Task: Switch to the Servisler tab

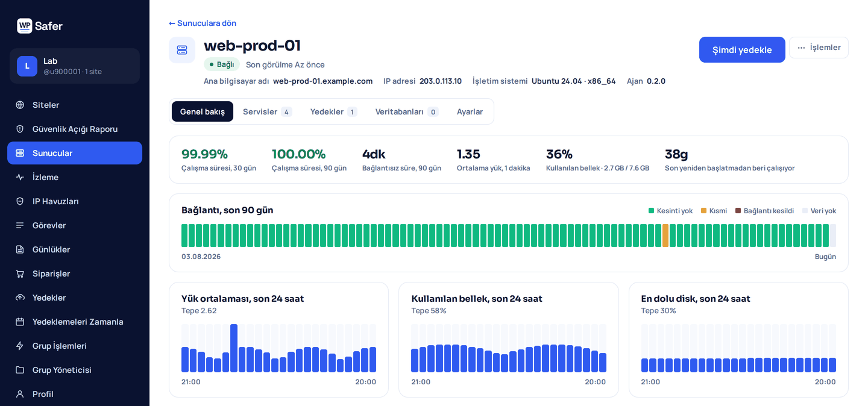Action: pyautogui.click(x=268, y=111)
